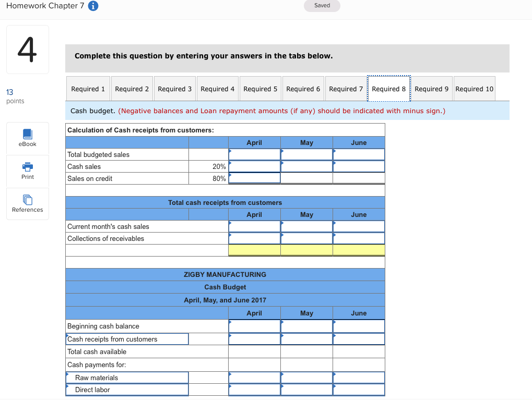Select April Cash sales 20% field
Viewport: 532px width, 401px height.
point(254,166)
